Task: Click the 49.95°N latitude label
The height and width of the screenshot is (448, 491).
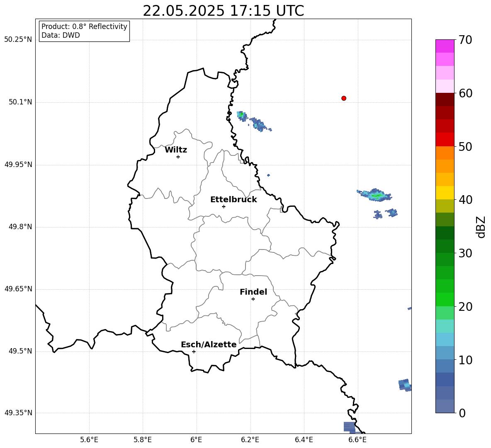Action: 18,164
